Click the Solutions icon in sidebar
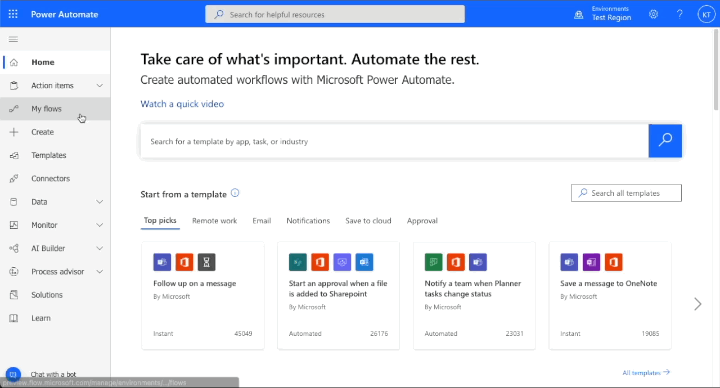This screenshot has width=720, height=388. [14, 295]
